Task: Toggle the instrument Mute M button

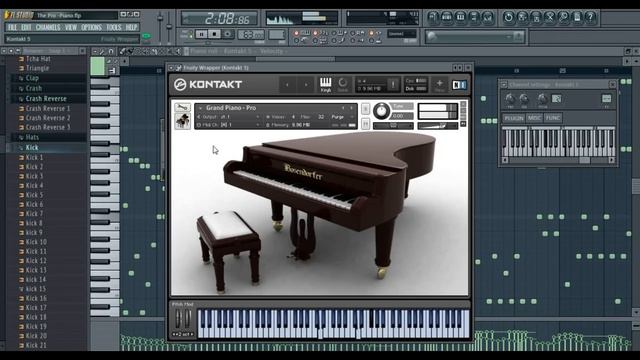Action: point(365,123)
